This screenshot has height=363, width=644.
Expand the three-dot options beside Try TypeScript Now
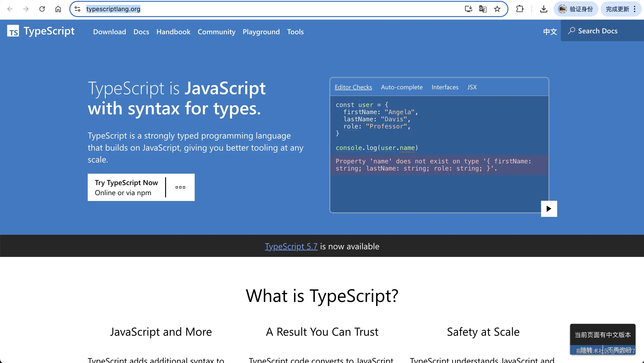[x=180, y=187]
